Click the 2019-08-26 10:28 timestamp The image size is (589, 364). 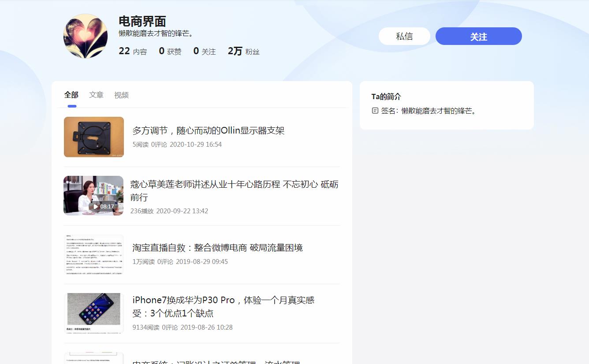click(x=207, y=327)
